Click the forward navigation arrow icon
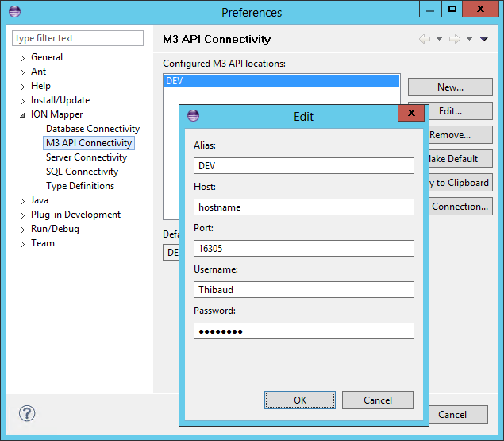The width and height of the screenshot is (504, 441). point(454,39)
